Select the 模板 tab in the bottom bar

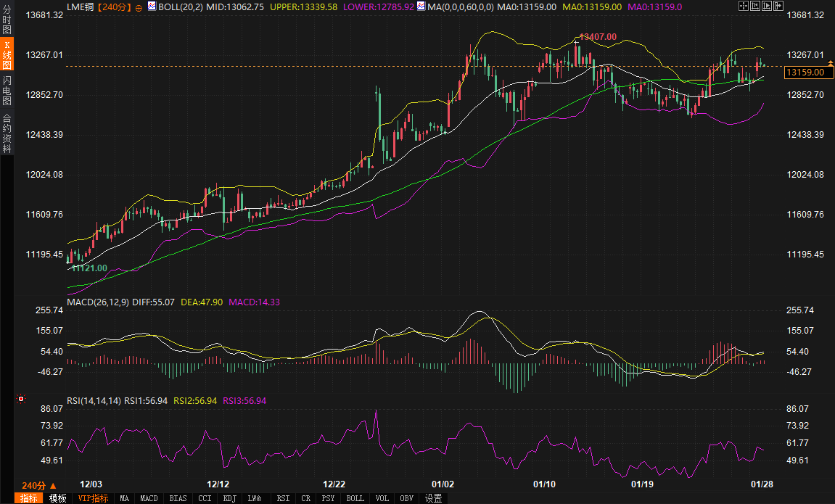pyautogui.click(x=58, y=498)
